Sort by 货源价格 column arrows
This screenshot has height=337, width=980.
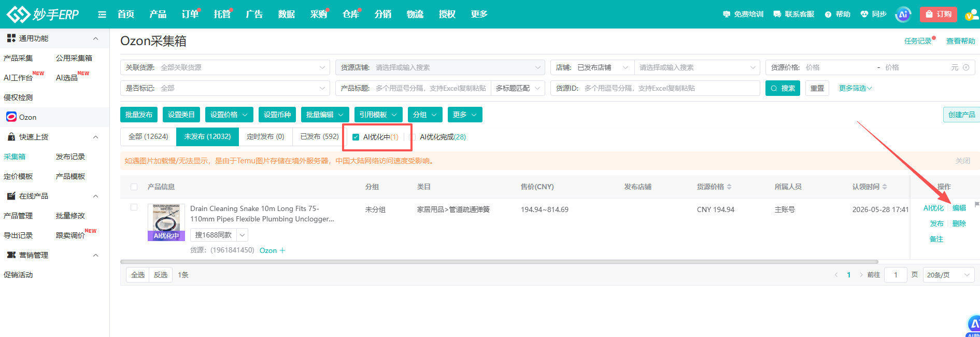pyautogui.click(x=729, y=187)
